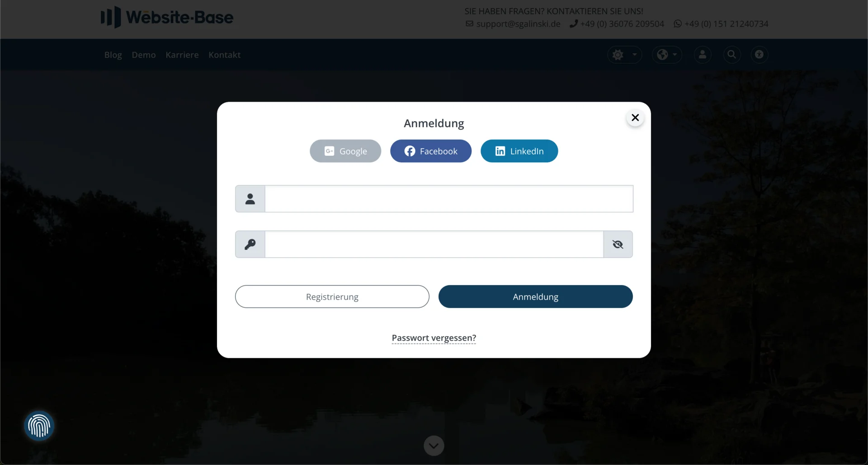Sign in with the Facebook button

click(431, 151)
